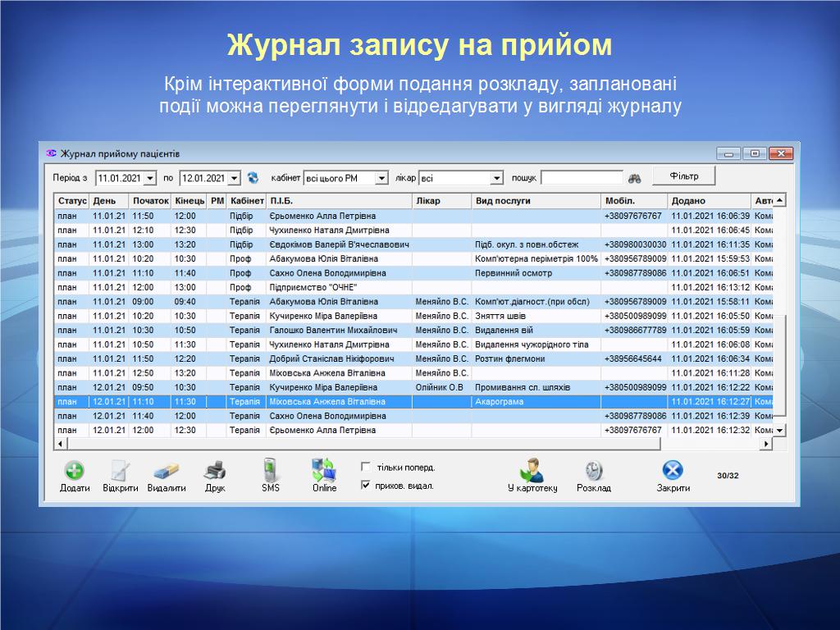Viewport: 840px width, 630px height.
Task: Send message via SMS phone icon
Action: coord(270,471)
